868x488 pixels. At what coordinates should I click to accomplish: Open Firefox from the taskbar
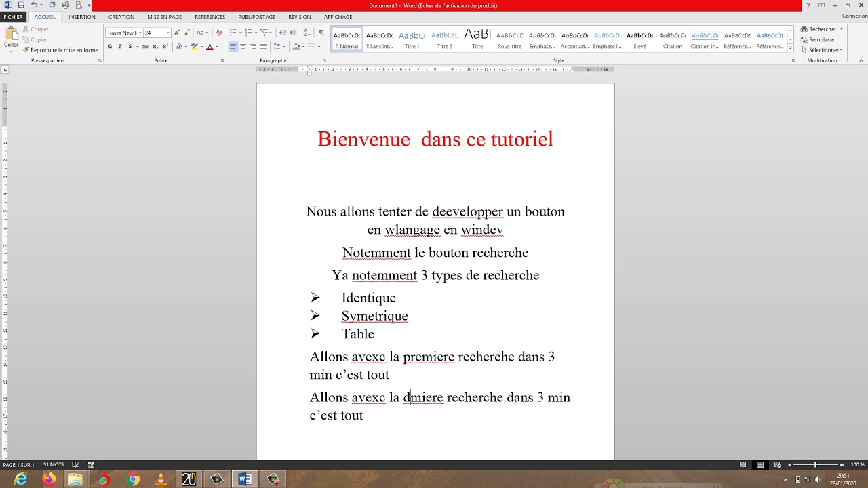tap(49, 479)
